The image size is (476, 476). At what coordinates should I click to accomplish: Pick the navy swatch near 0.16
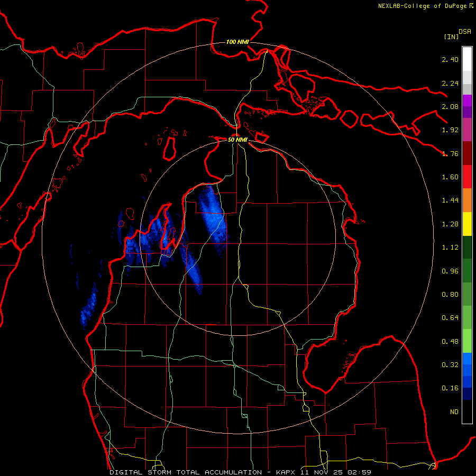click(x=467, y=394)
